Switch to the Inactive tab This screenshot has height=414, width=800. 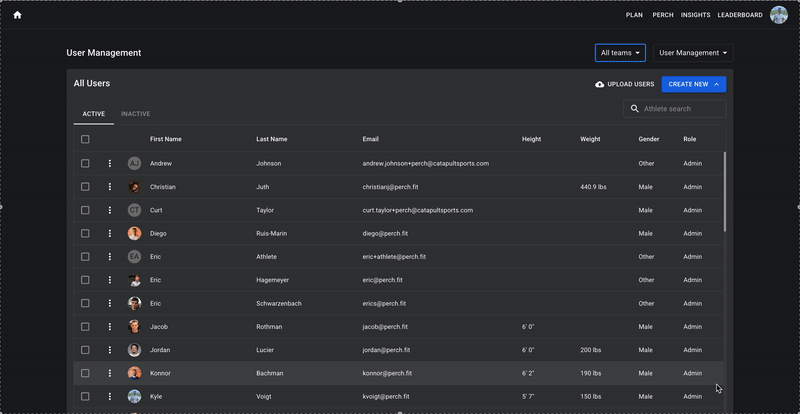[135, 114]
